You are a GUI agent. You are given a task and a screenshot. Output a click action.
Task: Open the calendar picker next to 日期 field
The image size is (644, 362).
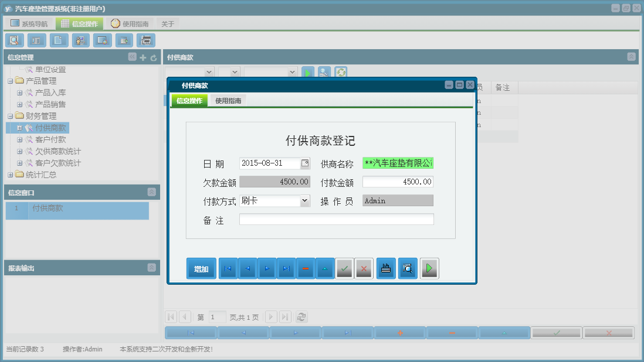click(x=305, y=163)
